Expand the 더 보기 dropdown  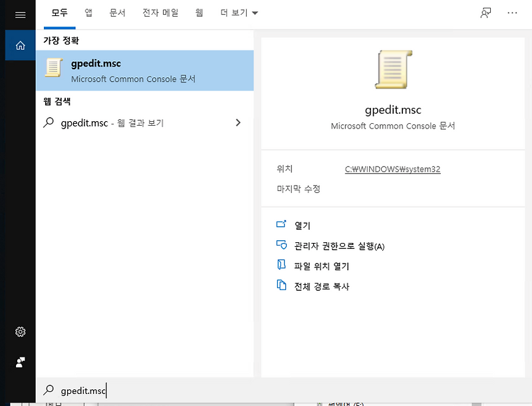point(239,13)
